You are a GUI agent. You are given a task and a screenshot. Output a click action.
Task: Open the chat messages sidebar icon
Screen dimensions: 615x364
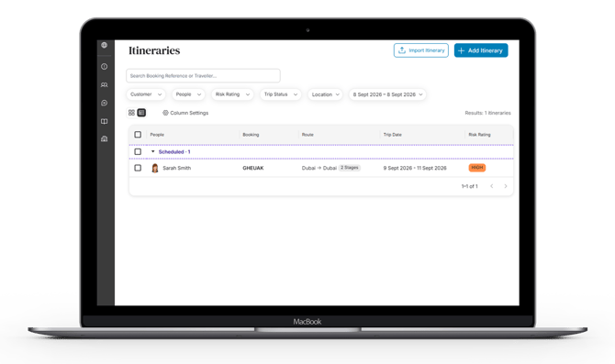104,103
